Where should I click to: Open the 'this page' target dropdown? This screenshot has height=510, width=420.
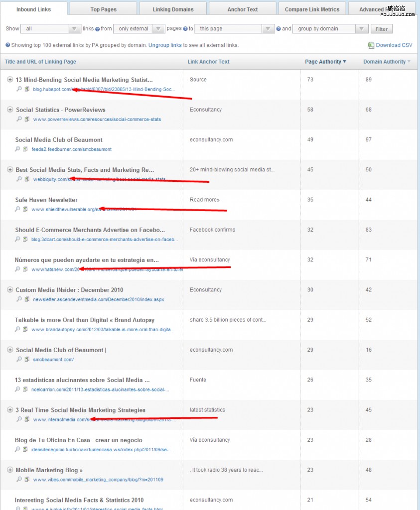[x=234, y=29]
